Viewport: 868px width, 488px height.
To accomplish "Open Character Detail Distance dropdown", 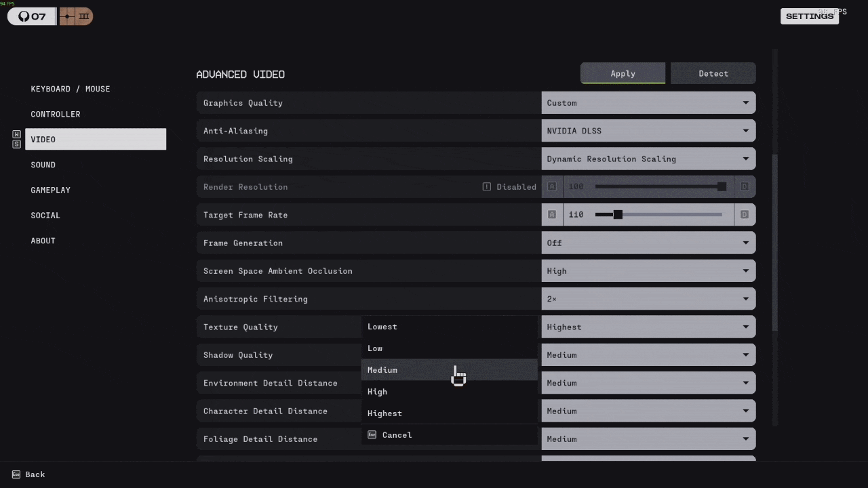I will tap(648, 411).
